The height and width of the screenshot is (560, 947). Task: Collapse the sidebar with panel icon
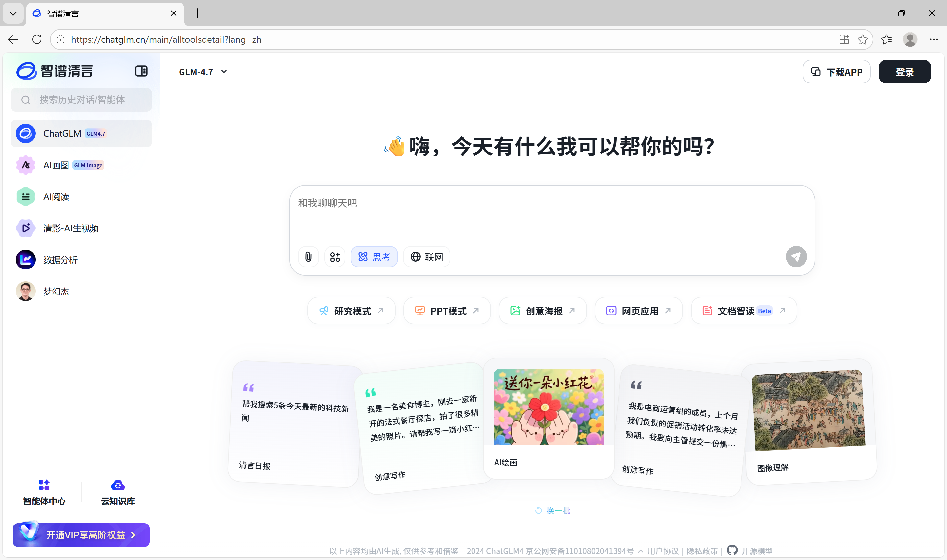point(141,71)
